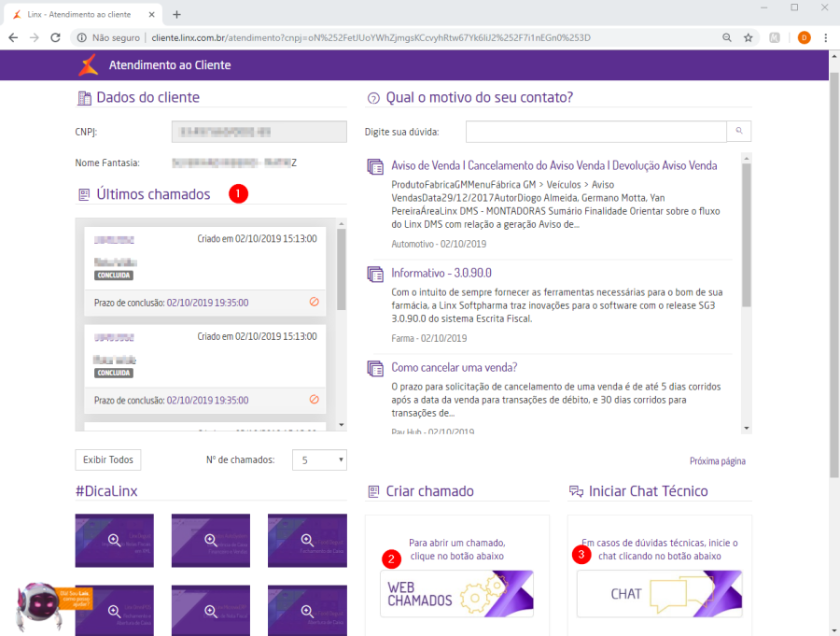
Task: Click the question mark motivo icon
Action: click(x=373, y=98)
